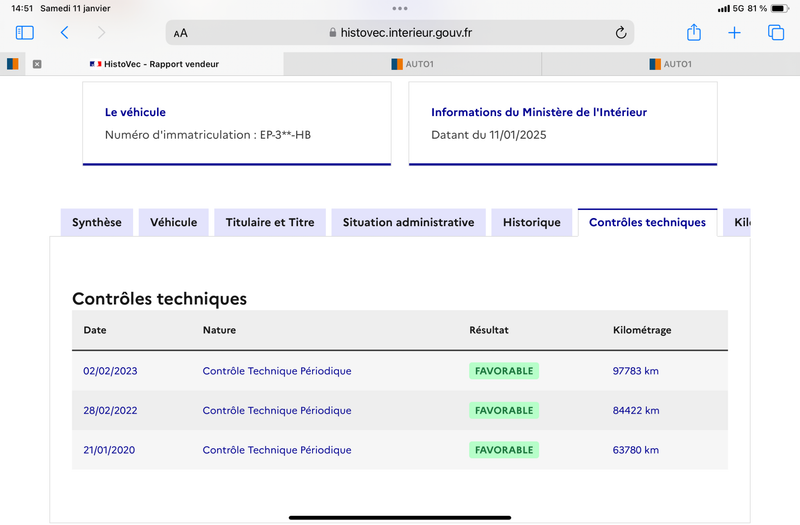
Task: Open the share sheet icon
Action: 694,33
